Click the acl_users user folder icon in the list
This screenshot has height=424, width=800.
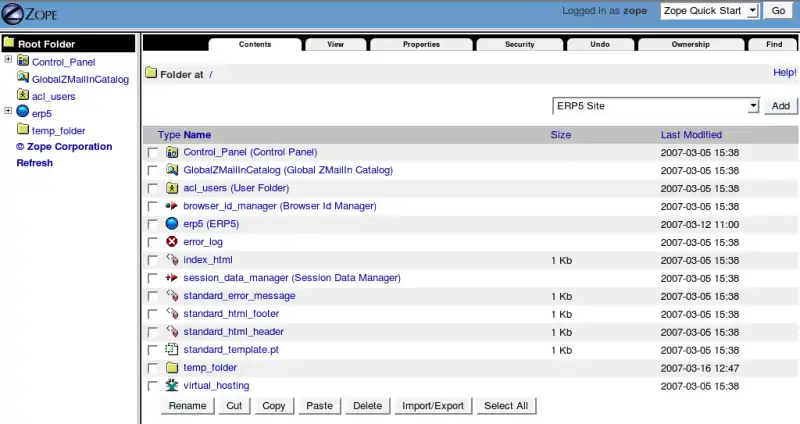171,188
